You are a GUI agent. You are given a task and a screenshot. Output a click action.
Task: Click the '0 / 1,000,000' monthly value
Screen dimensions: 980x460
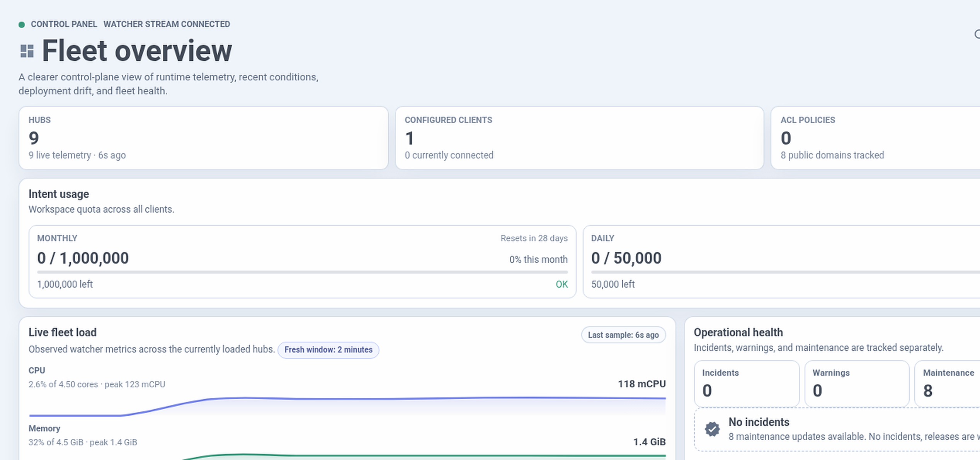(x=83, y=258)
